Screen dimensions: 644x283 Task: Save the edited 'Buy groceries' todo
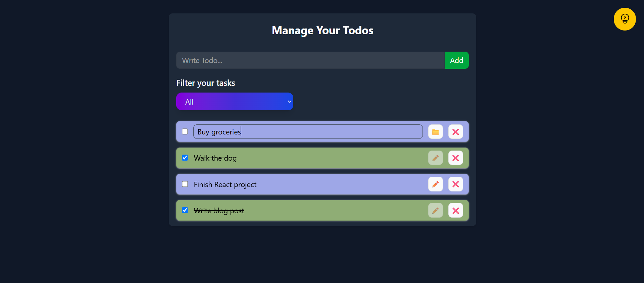coord(435,131)
